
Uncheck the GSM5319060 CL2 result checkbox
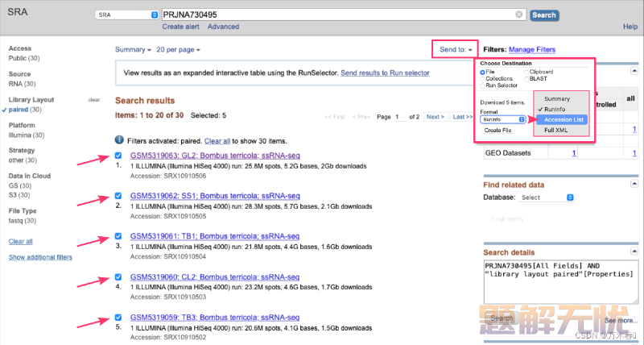point(118,276)
